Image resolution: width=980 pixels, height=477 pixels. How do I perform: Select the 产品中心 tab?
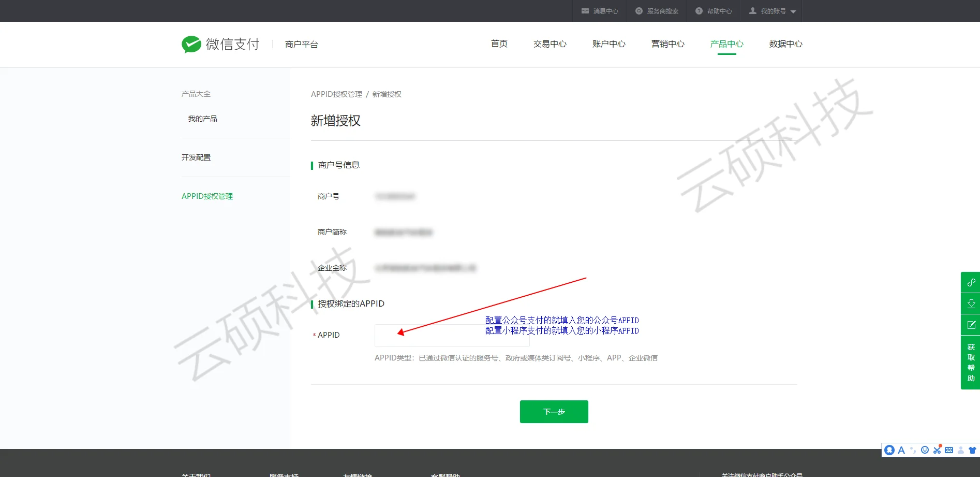coord(727,44)
